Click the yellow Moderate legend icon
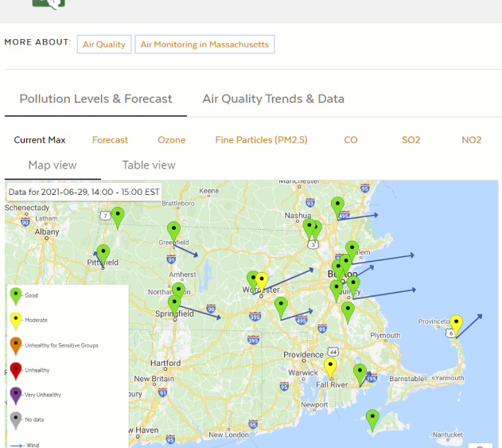This screenshot has height=448, width=502. (x=16, y=321)
